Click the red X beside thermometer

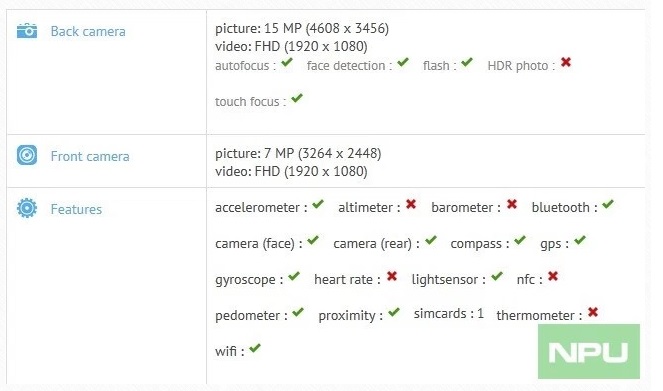[593, 312]
